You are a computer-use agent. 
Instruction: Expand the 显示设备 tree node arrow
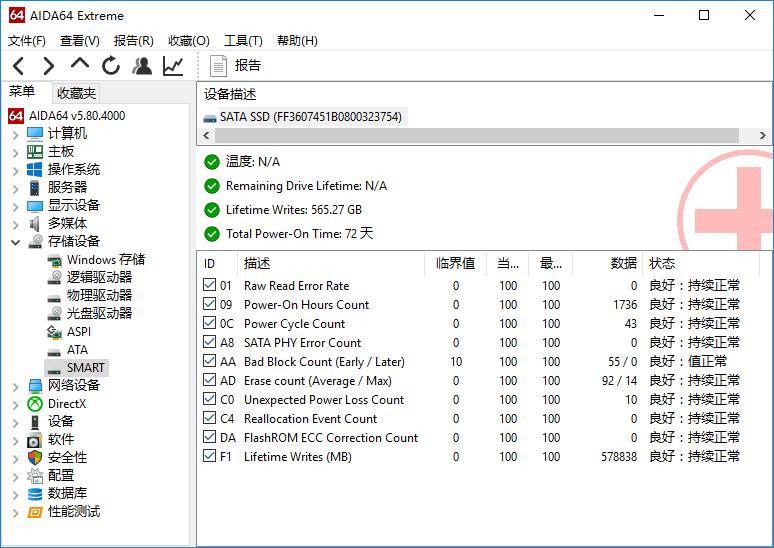pyautogui.click(x=16, y=207)
